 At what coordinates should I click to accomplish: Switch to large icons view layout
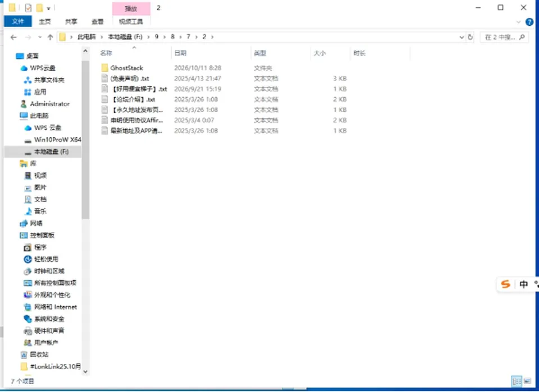coord(527,381)
